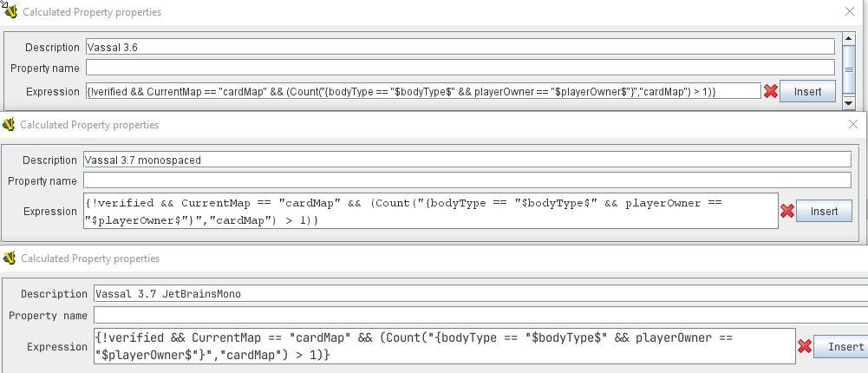Close the Vassal 3.7 monospaced properties window
The image size is (868, 373).
pos(853,125)
